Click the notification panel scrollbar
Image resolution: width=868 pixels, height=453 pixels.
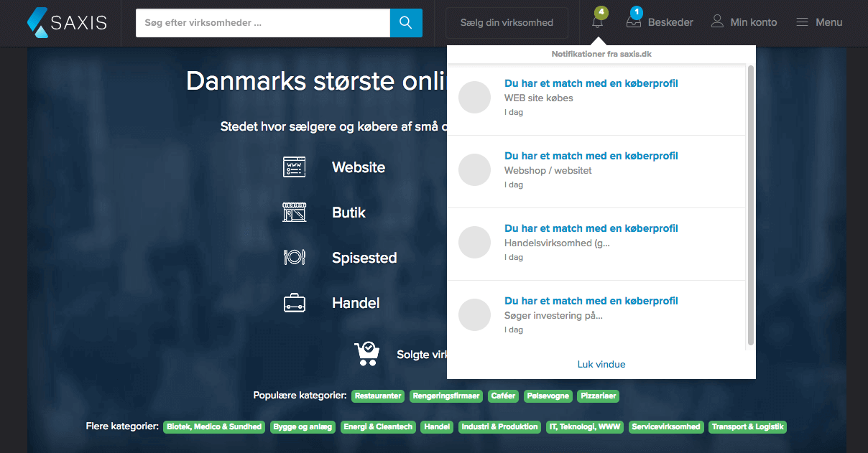coord(751,205)
